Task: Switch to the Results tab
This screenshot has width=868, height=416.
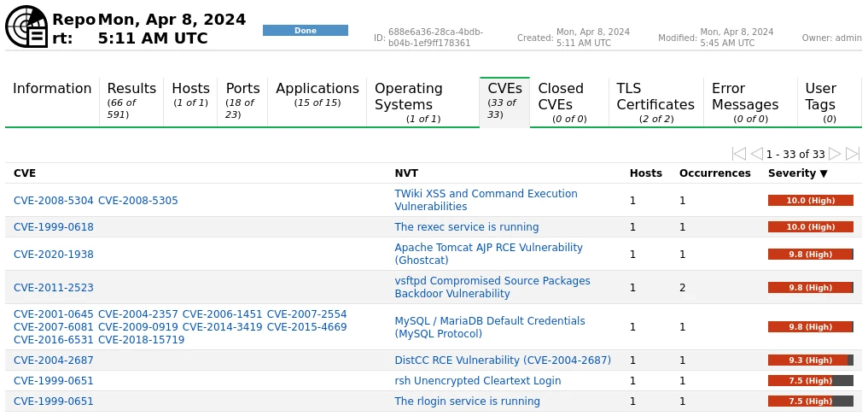Action: (131, 101)
